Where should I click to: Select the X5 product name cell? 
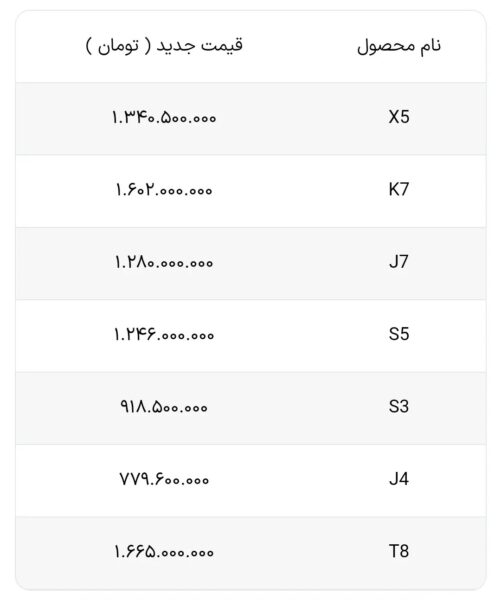tap(399, 117)
